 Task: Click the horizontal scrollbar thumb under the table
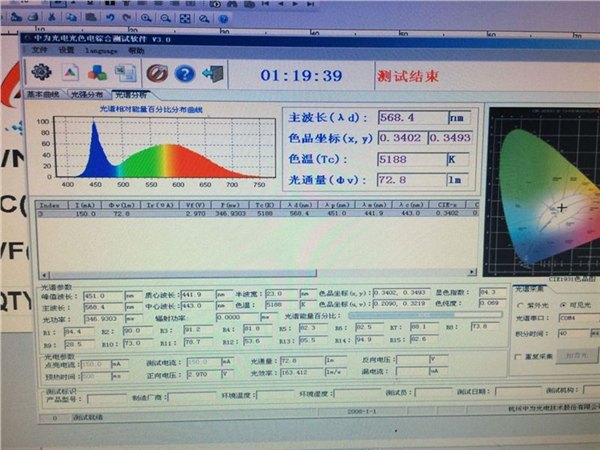coord(183,274)
